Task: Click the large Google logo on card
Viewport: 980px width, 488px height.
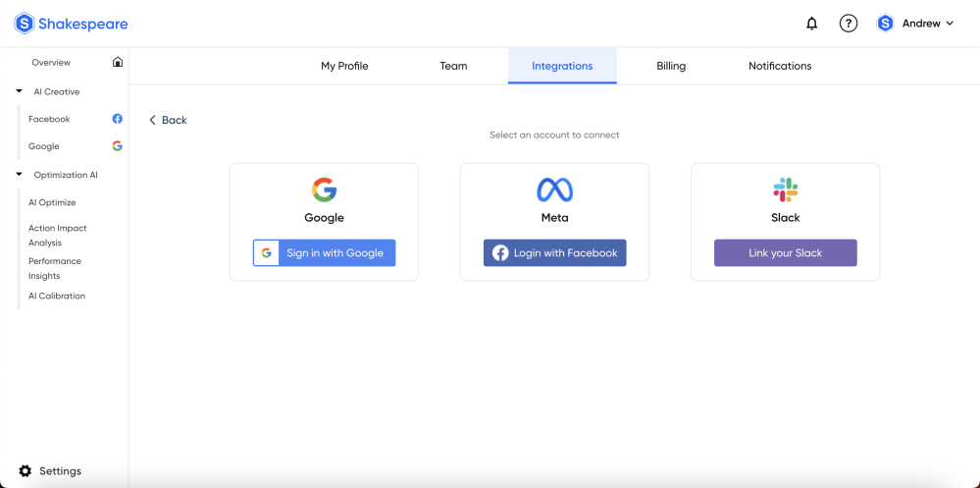Action: pyautogui.click(x=325, y=190)
